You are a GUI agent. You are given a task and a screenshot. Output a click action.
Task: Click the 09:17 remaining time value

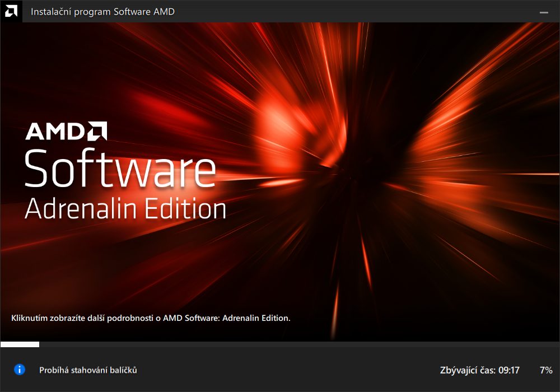509,370
